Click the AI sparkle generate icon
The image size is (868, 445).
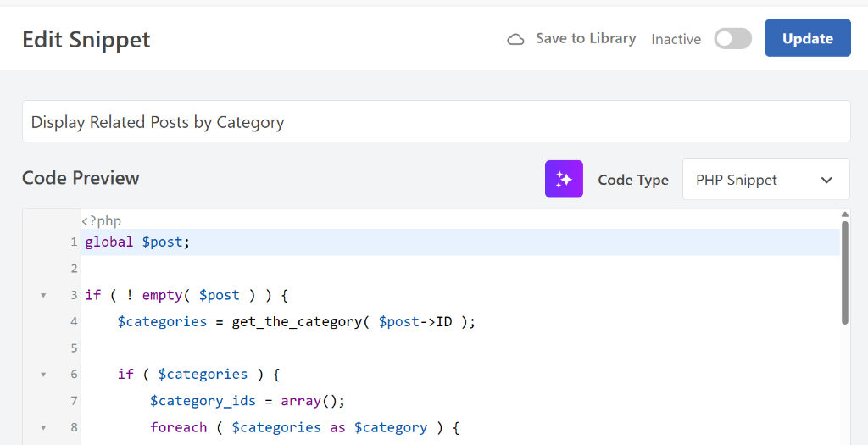click(564, 179)
